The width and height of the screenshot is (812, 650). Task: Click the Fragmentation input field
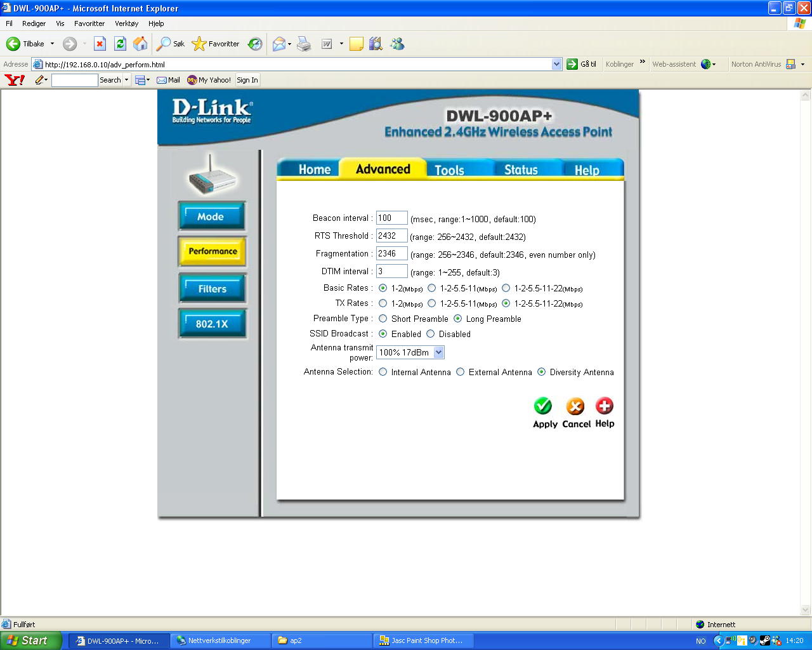[391, 254]
